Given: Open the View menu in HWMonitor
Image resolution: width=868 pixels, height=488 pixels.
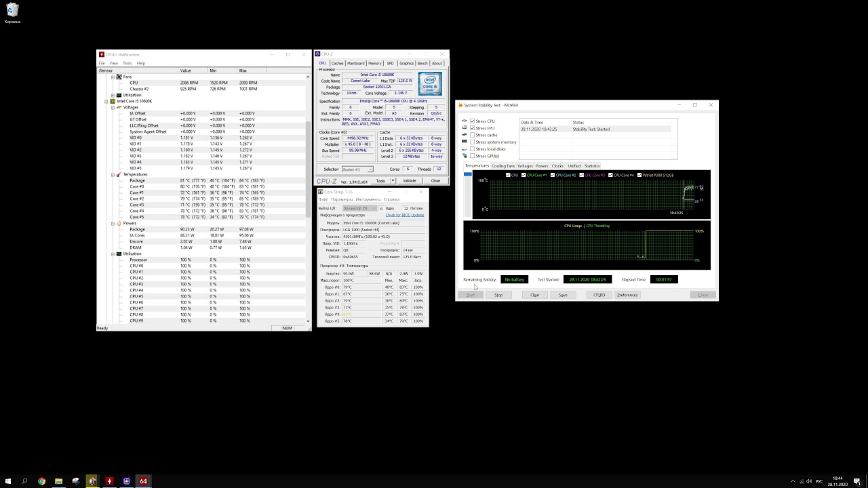Looking at the screenshot, I should tap(114, 63).
